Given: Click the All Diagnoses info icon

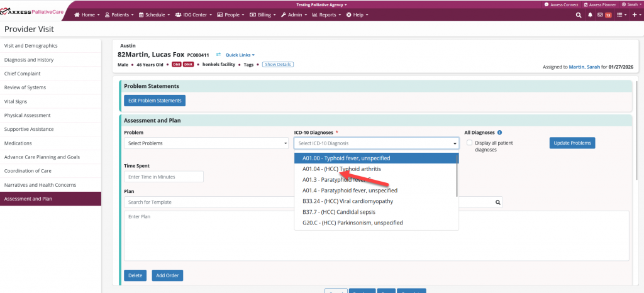Looking at the screenshot, I should point(499,133).
